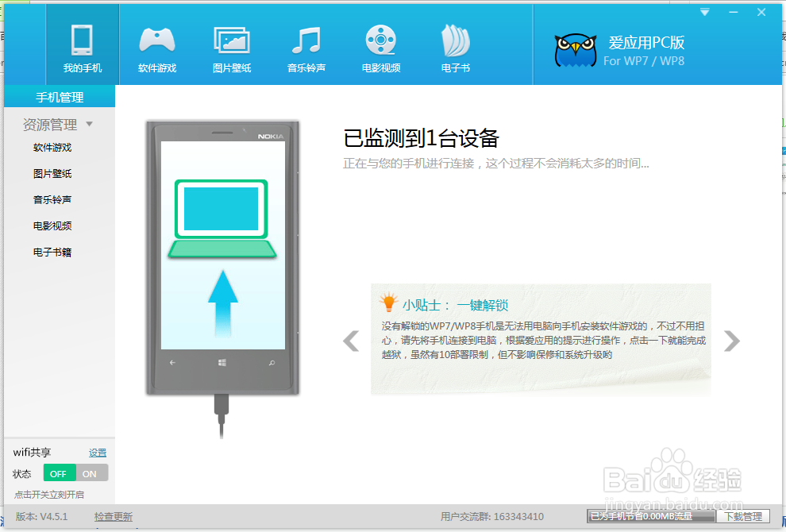This screenshot has height=532, width=786.
Task: Click the 已监测到1台设备 heading
Action: (x=421, y=138)
